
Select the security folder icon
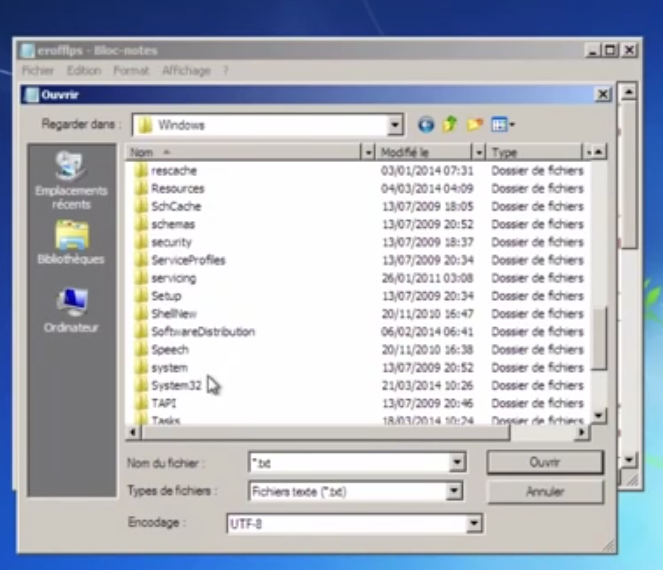pyautogui.click(x=141, y=242)
